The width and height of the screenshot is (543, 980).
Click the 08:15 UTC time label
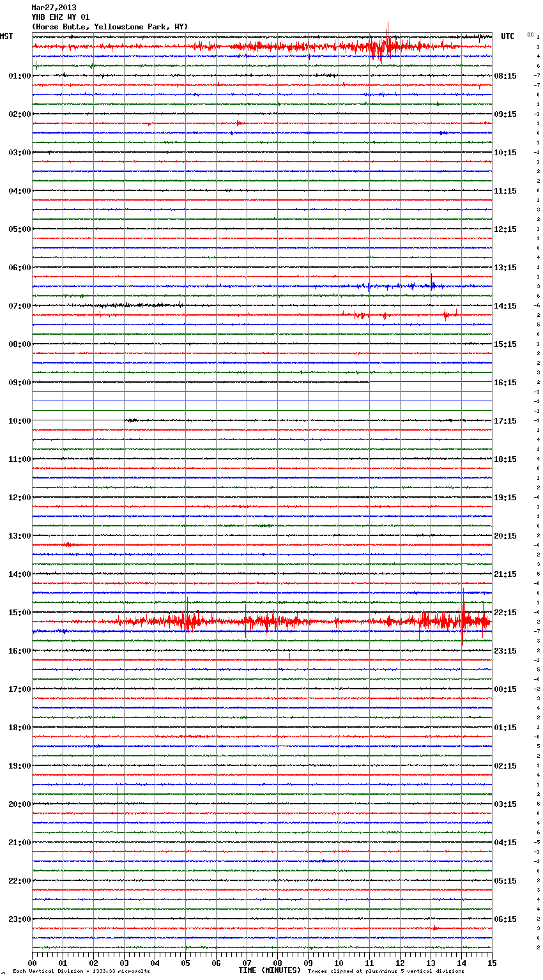505,76
